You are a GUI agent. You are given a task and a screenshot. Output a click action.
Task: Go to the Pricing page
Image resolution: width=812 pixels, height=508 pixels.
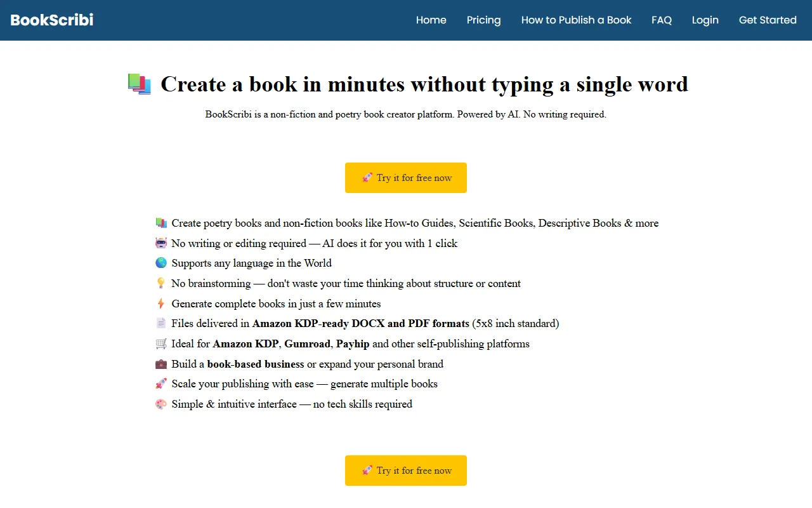pos(484,20)
